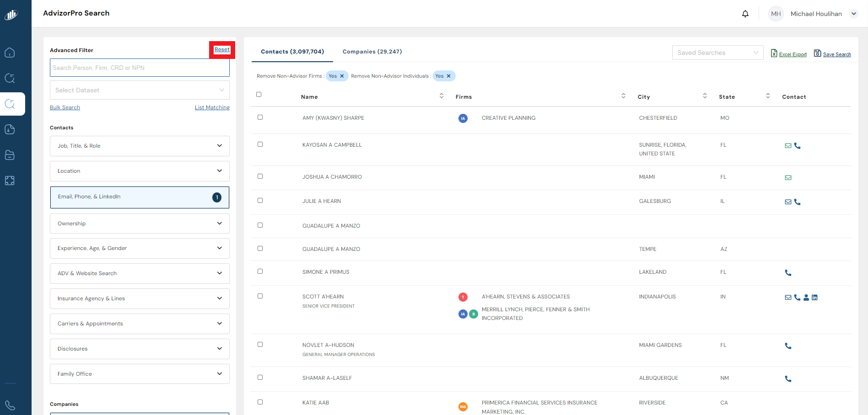Image resolution: width=868 pixels, height=415 pixels.
Task: Toggle the select-all checkbox in header
Action: click(x=259, y=95)
